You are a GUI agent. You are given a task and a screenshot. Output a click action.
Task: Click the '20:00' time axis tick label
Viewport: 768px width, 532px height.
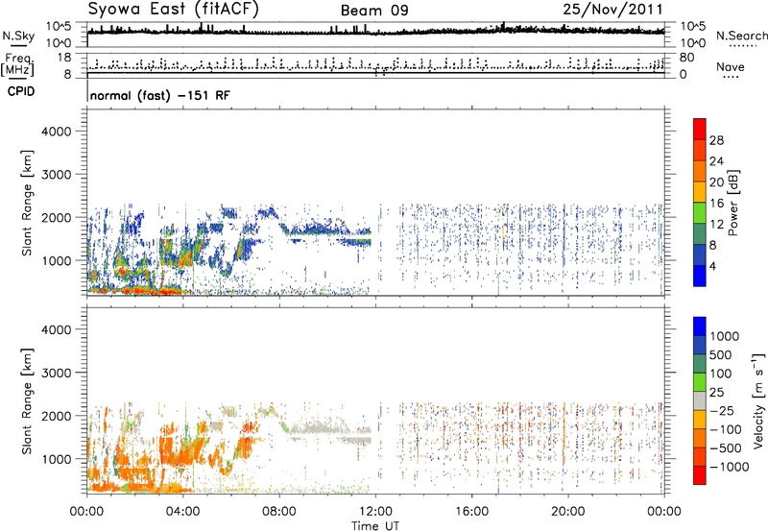(x=567, y=512)
